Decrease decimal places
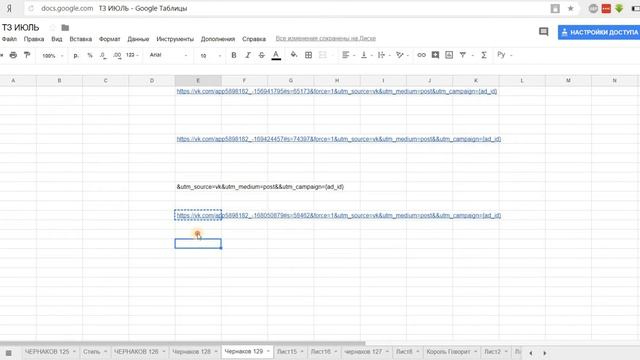 coord(103,55)
